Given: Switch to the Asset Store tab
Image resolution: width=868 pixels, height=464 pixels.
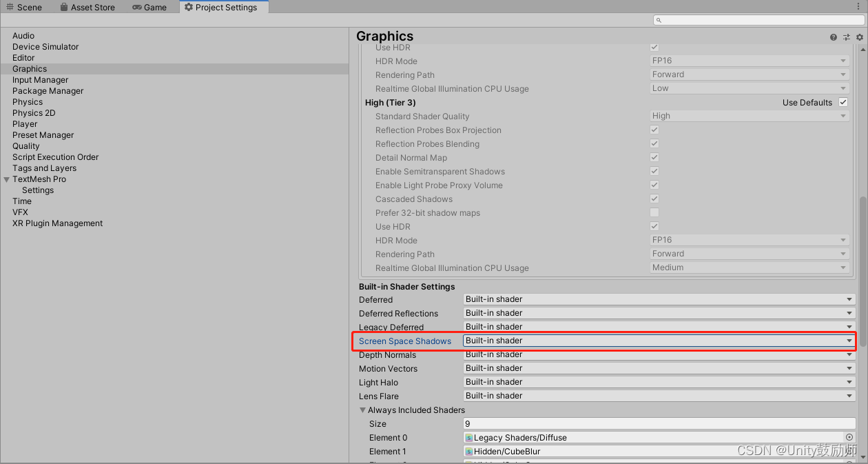Looking at the screenshot, I should pyautogui.click(x=87, y=7).
